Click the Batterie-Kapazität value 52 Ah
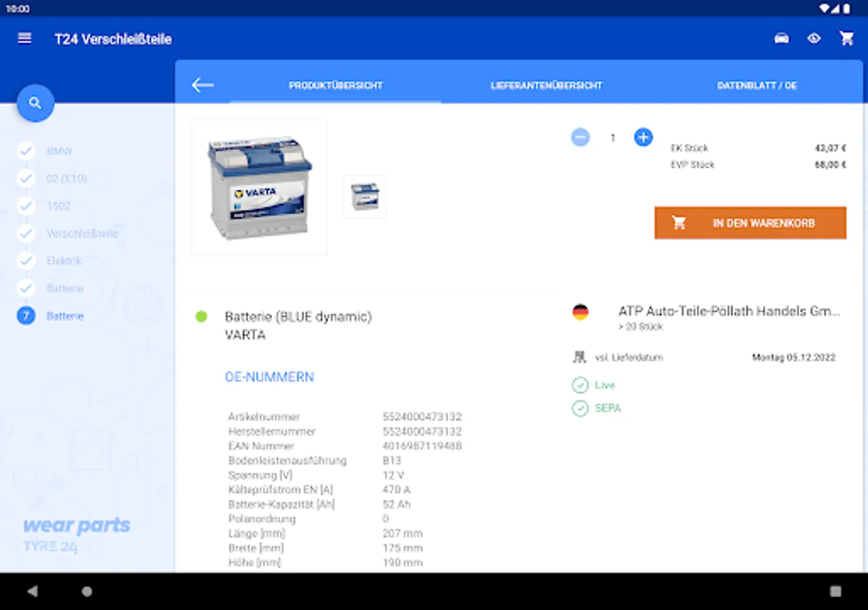The width and height of the screenshot is (868, 610). 396,504
